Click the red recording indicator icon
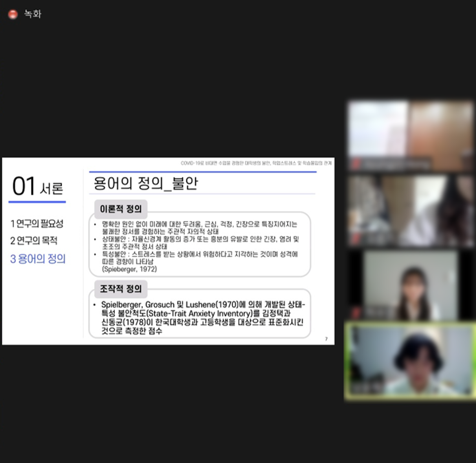 coord(13,14)
